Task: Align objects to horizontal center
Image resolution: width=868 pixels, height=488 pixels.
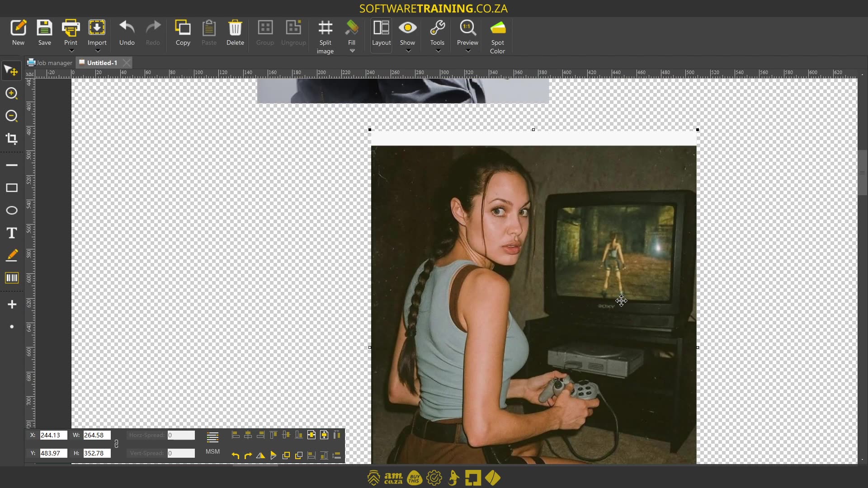Action: [x=248, y=435]
